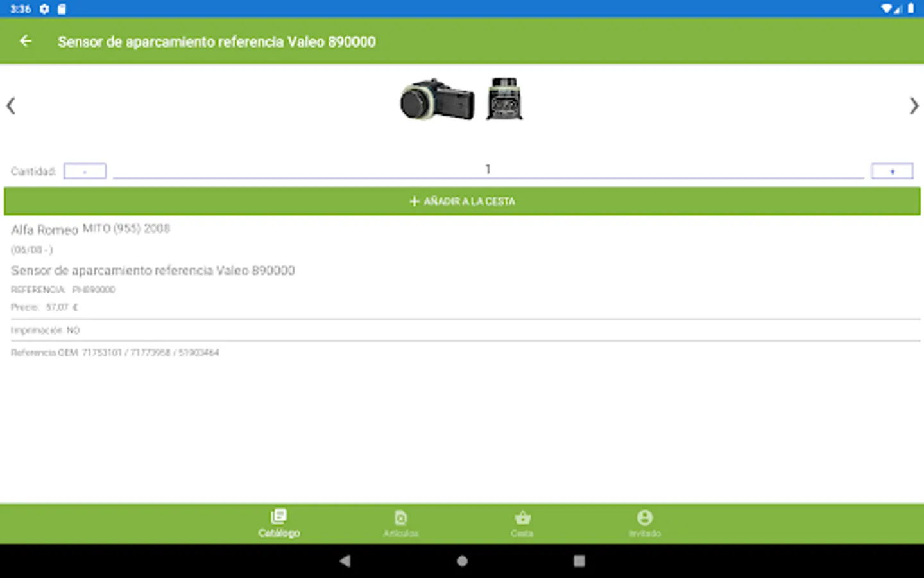924x578 pixels.
Task: Tap Android back navigation button
Action: (345, 561)
